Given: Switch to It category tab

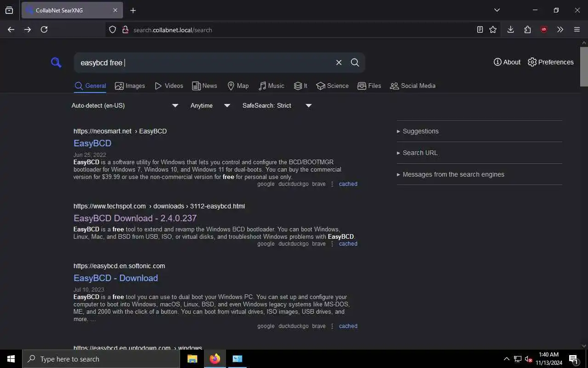Looking at the screenshot, I should click(x=300, y=86).
